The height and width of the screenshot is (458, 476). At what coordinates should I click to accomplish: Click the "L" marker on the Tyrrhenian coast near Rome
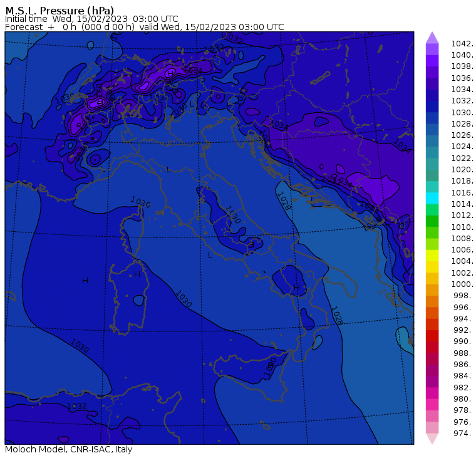[210, 255]
